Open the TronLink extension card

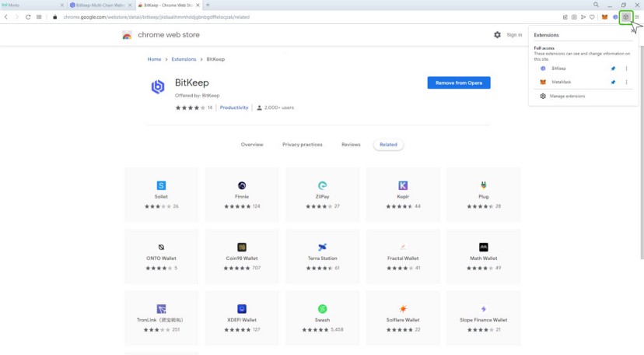coord(161,318)
